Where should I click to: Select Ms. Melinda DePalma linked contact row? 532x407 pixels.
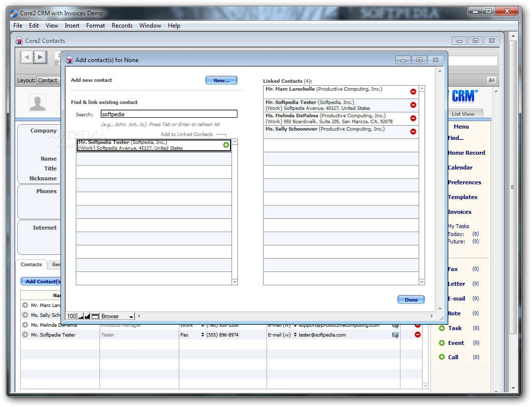pos(341,118)
